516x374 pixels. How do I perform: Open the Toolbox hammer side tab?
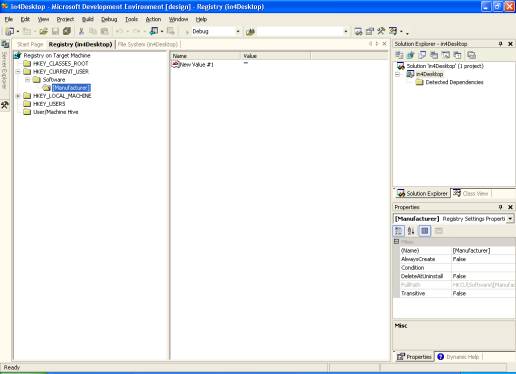pos(5,105)
